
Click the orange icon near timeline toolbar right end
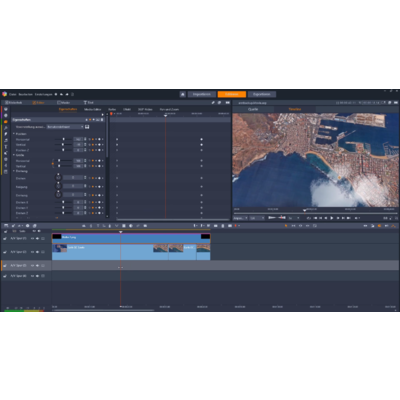(x=379, y=226)
